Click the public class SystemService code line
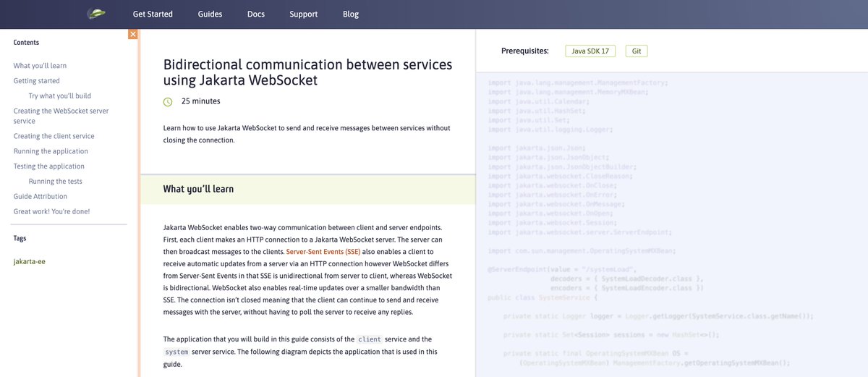The width and height of the screenshot is (868, 377). pos(543,297)
